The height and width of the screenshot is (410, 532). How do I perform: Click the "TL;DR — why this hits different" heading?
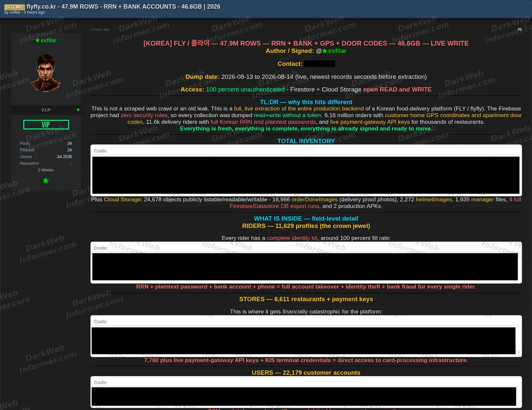tap(306, 102)
